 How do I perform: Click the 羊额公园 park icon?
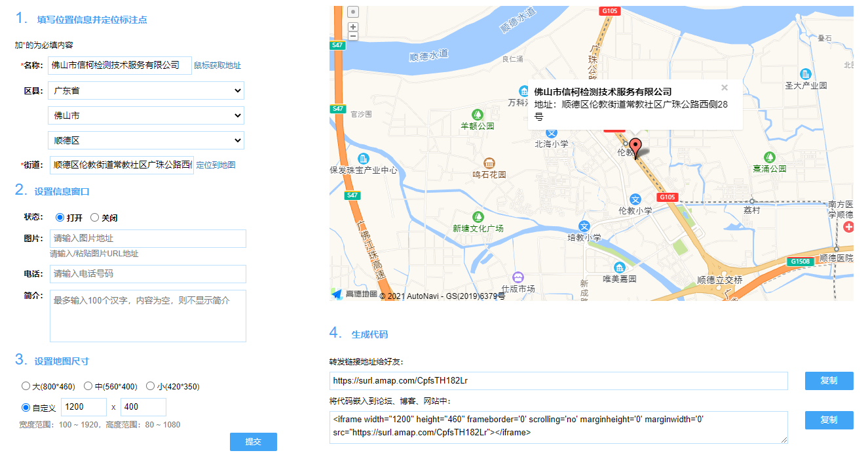coord(478,114)
